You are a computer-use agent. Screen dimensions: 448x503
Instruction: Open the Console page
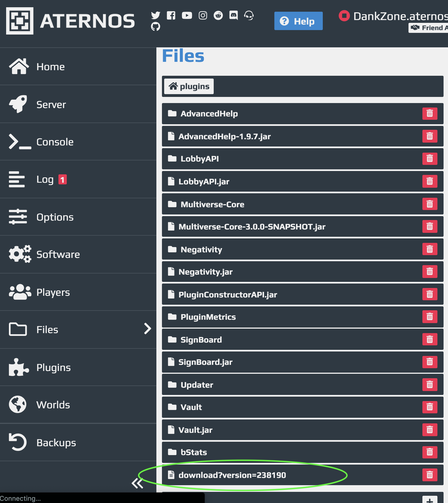[78, 142]
